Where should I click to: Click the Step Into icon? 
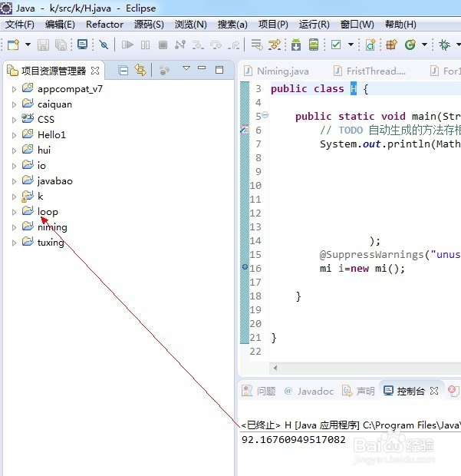click(x=198, y=45)
